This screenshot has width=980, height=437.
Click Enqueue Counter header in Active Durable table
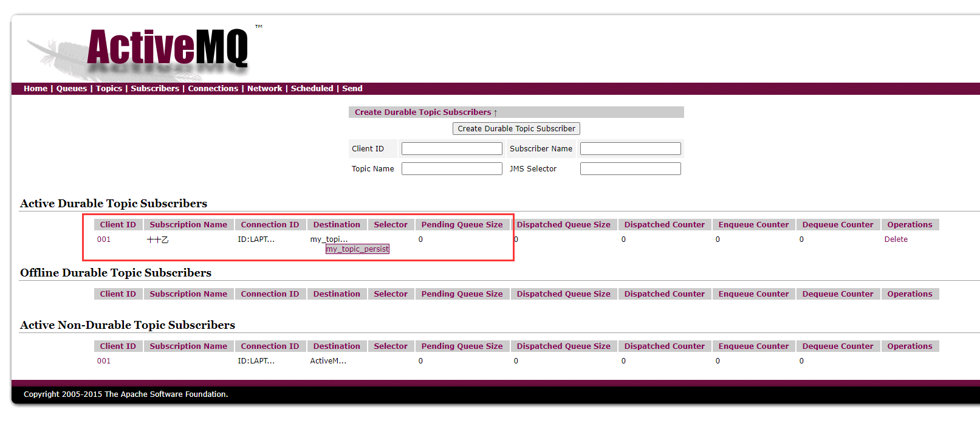point(753,225)
